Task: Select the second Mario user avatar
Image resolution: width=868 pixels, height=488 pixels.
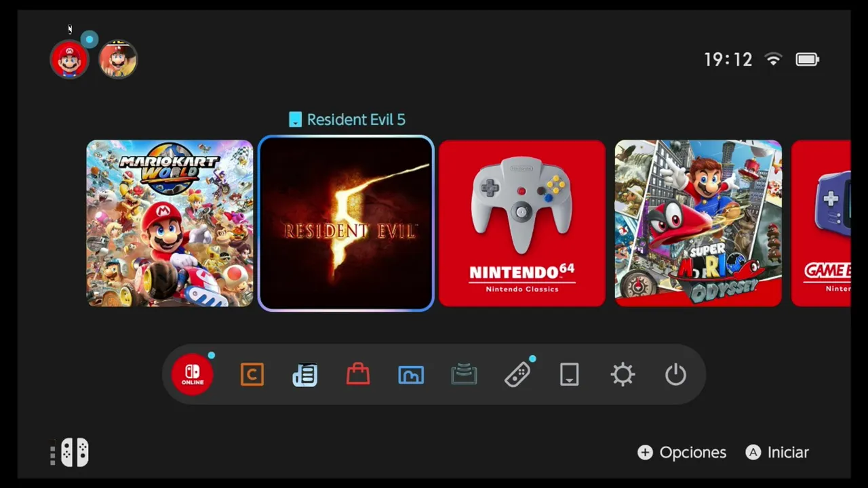Action: pos(118,59)
